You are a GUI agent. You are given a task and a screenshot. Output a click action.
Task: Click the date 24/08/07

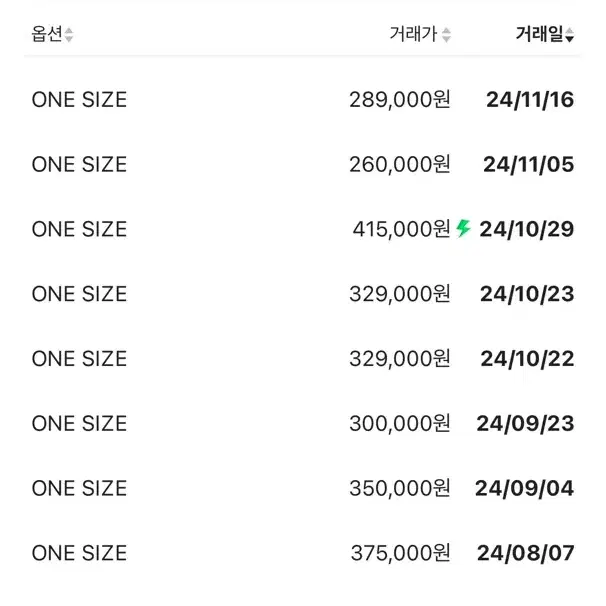(526, 553)
